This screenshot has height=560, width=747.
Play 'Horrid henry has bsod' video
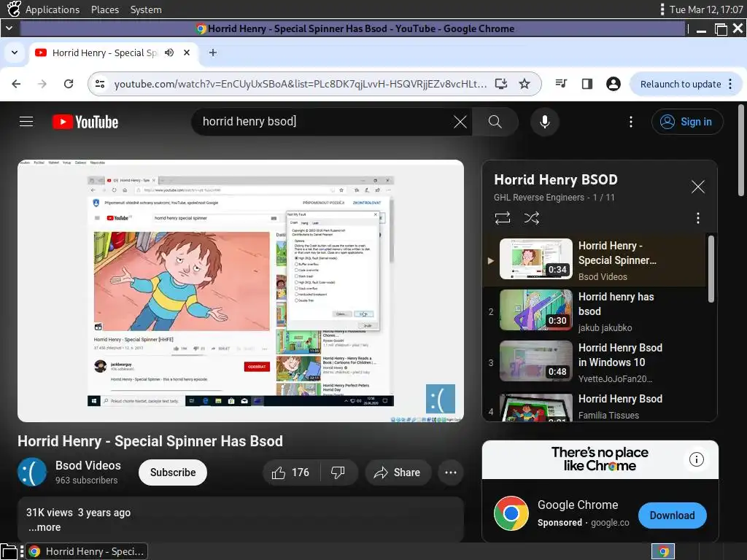pos(594,311)
